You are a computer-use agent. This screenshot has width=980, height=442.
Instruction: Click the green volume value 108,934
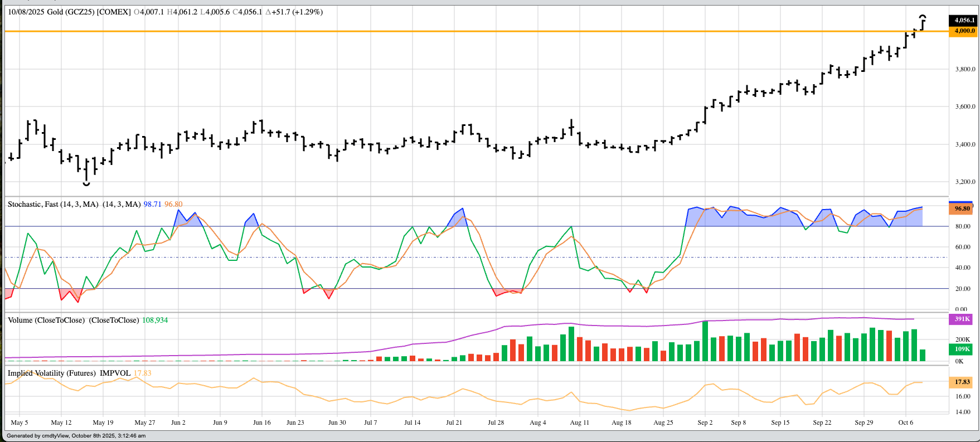coord(155,320)
